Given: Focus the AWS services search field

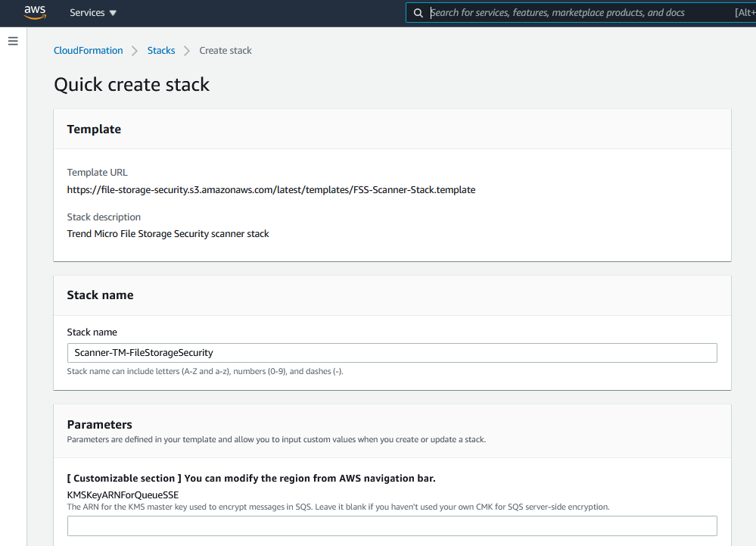Looking at the screenshot, I should [x=575, y=13].
